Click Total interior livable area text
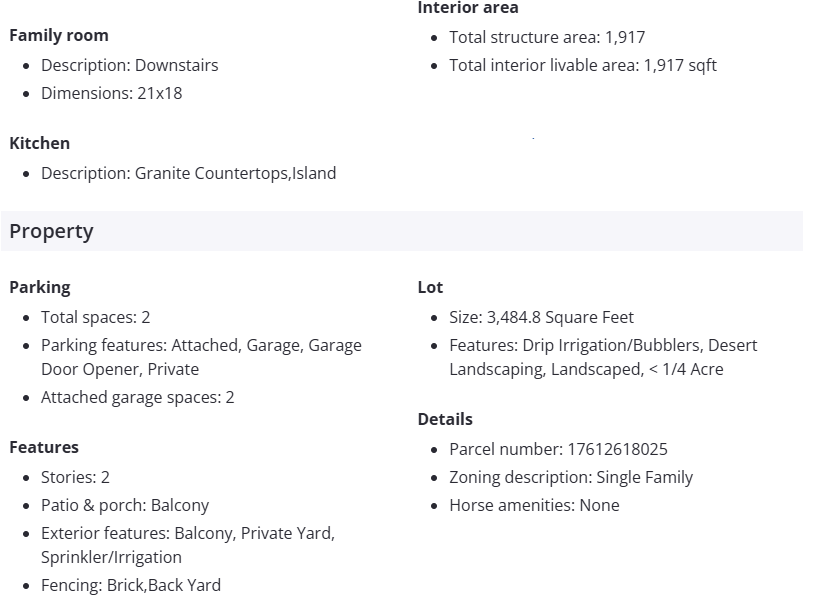The height and width of the screenshot is (604, 840). click(x=583, y=65)
